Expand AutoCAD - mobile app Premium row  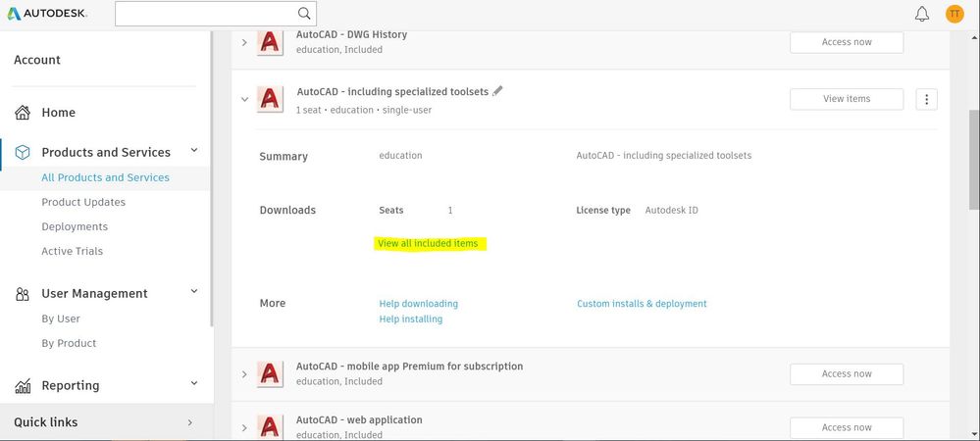click(244, 374)
